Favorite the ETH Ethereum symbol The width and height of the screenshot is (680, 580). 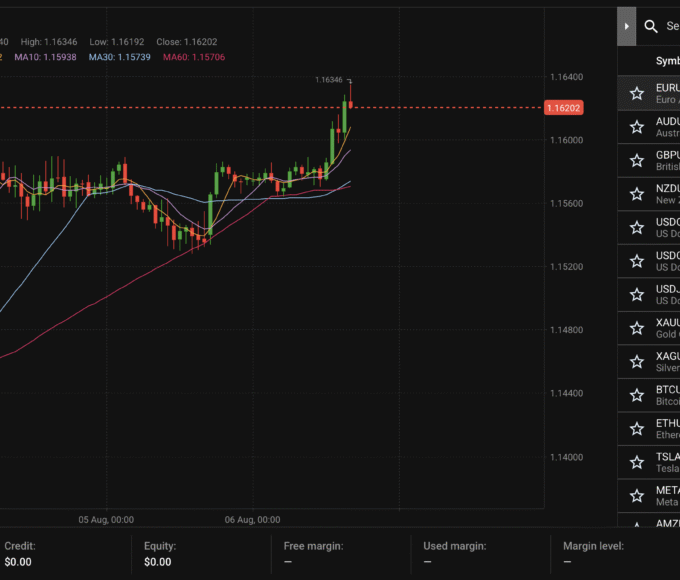[x=637, y=428]
